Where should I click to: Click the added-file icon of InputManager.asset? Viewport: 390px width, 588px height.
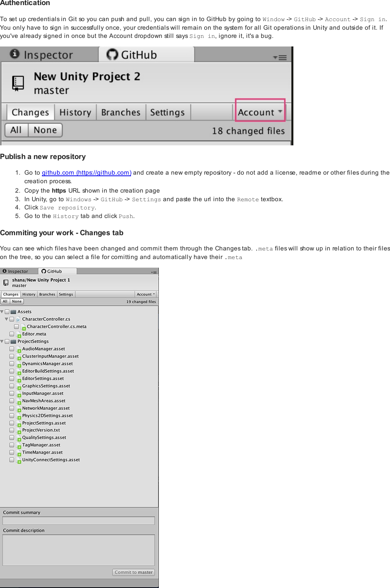[18, 394]
